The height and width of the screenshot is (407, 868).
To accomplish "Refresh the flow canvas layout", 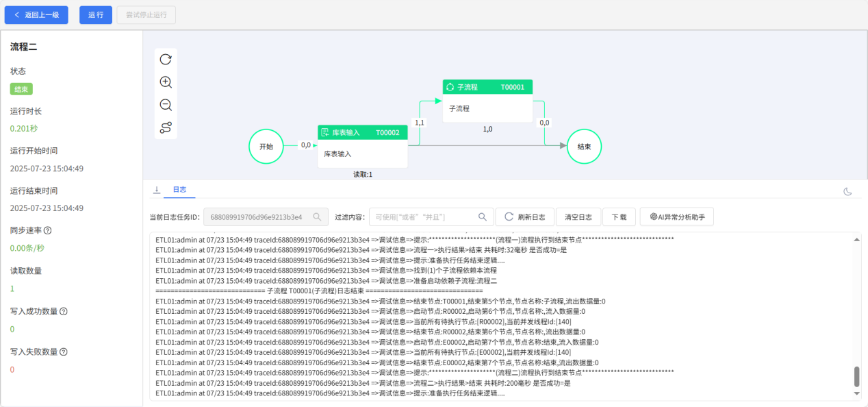I will pyautogui.click(x=166, y=60).
